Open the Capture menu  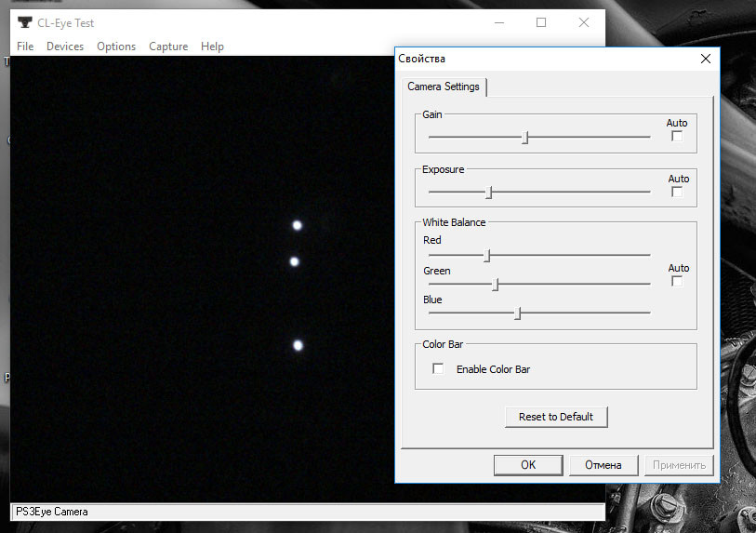coord(168,47)
